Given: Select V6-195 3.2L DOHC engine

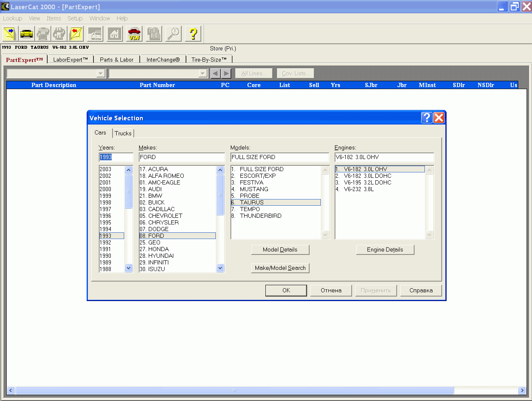Looking at the screenshot, I should pos(380,182).
